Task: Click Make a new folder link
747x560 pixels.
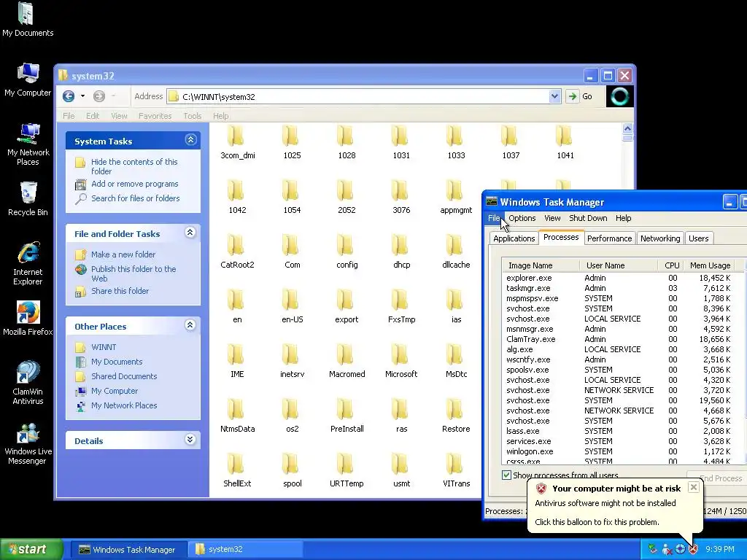Action: 123,254
